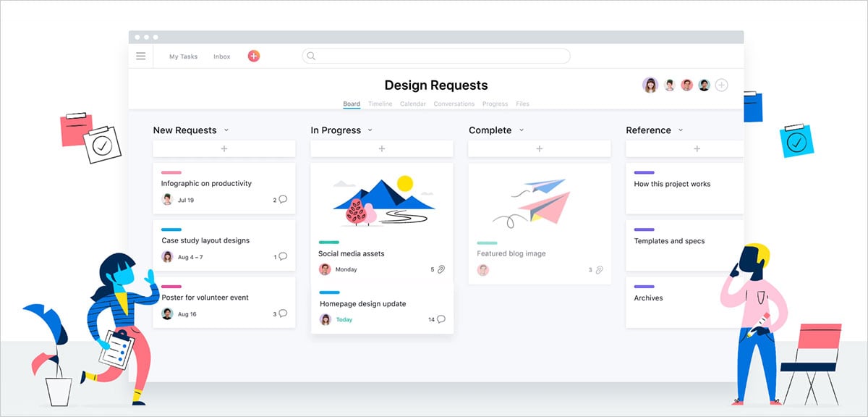Add a member with the circled plus
Screen dimensions: 868x417
pyautogui.click(x=722, y=85)
